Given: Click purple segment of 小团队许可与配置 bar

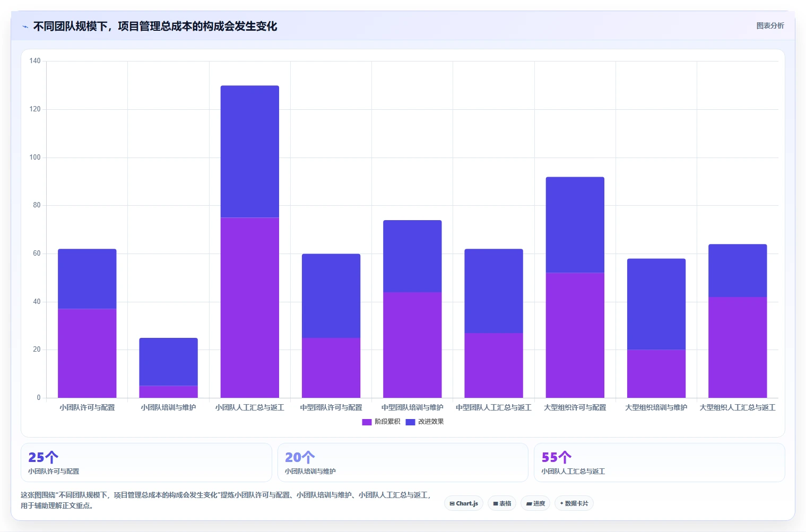Looking at the screenshot, I should [87, 353].
